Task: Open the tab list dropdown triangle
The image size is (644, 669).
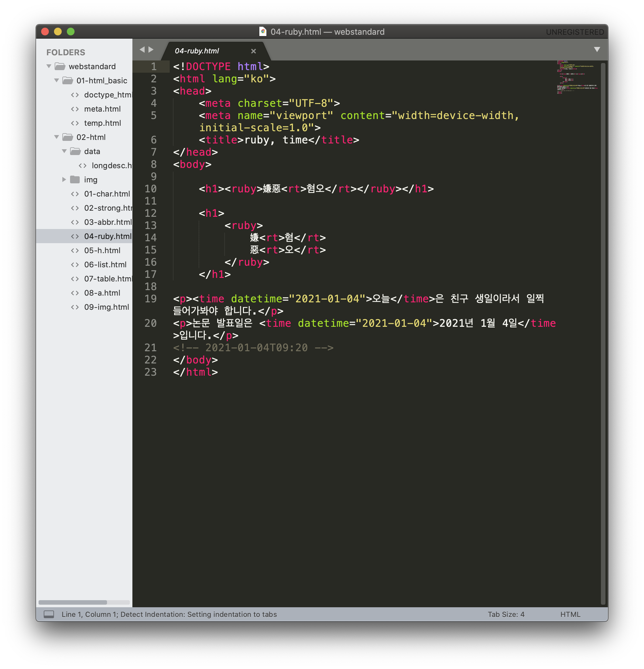Action: pyautogui.click(x=596, y=50)
